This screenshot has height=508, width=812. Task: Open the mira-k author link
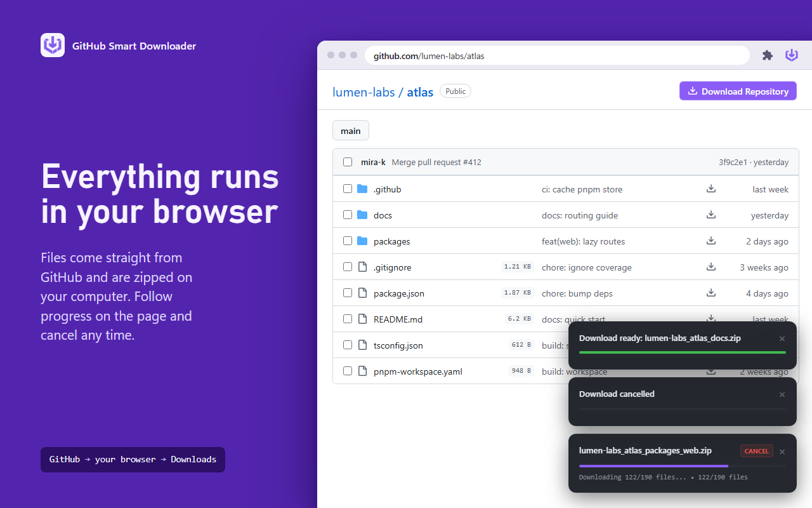click(373, 162)
